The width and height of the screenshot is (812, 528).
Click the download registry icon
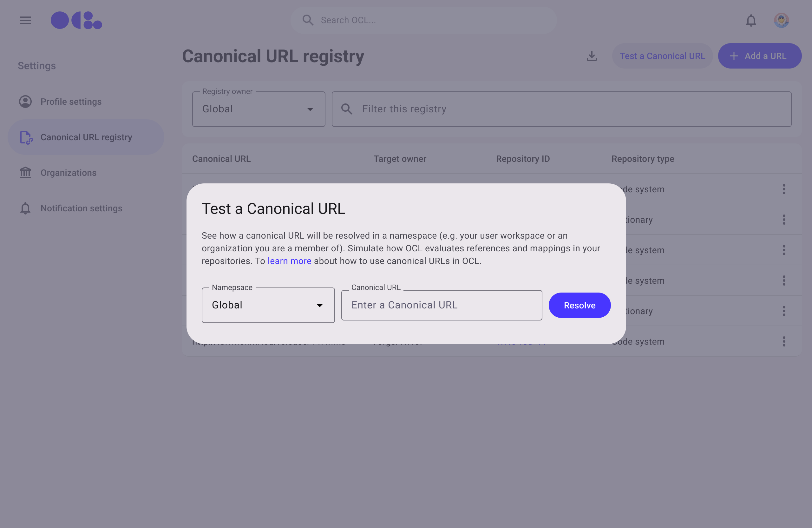[592, 56]
